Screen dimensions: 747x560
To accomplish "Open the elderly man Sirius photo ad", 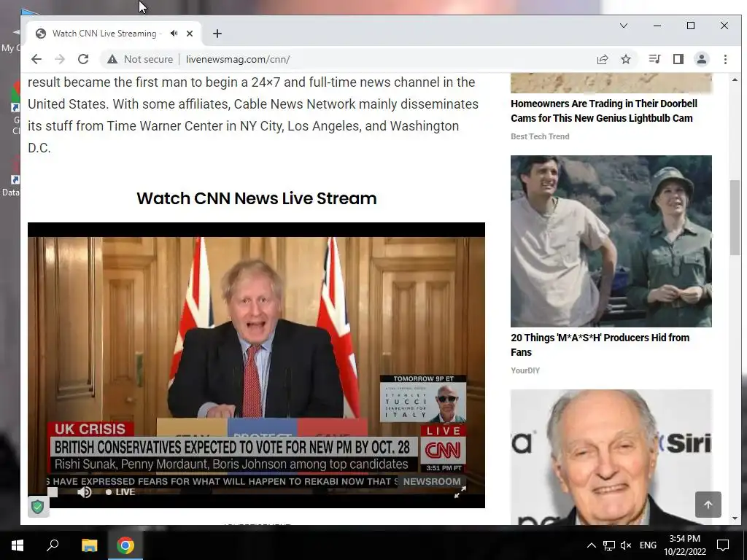I will pos(611,457).
